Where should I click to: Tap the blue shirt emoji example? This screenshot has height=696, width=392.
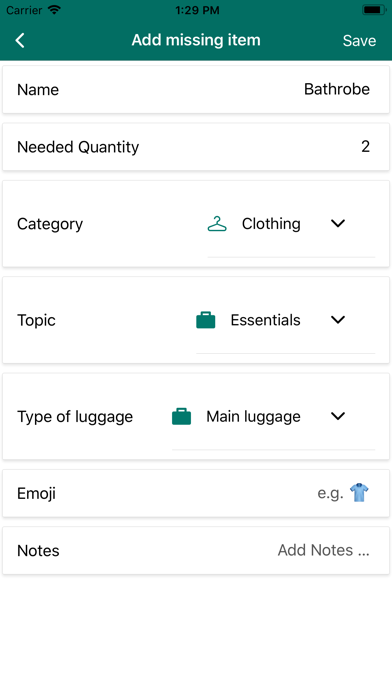click(x=359, y=493)
